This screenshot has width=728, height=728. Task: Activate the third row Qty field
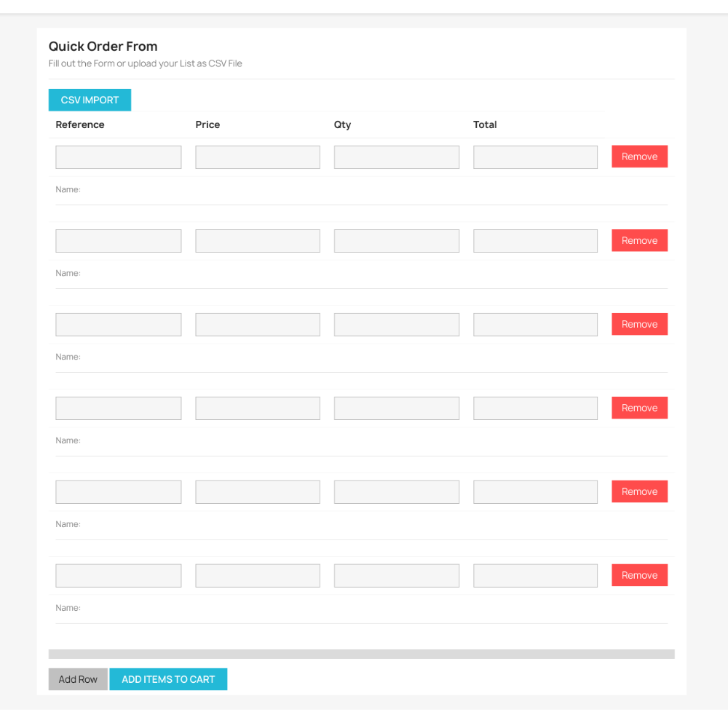[x=397, y=325]
